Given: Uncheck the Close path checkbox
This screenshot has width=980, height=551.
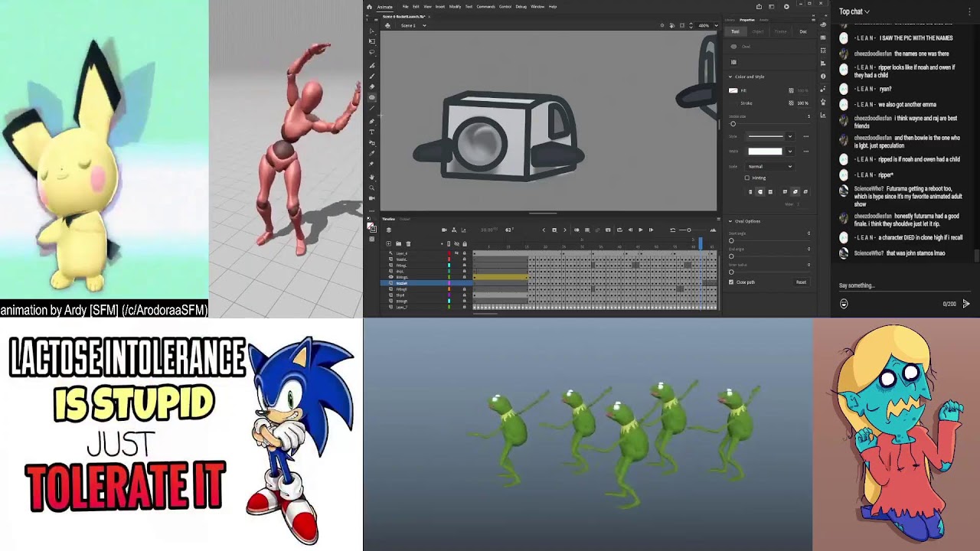Looking at the screenshot, I should click(x=731, y=282).
